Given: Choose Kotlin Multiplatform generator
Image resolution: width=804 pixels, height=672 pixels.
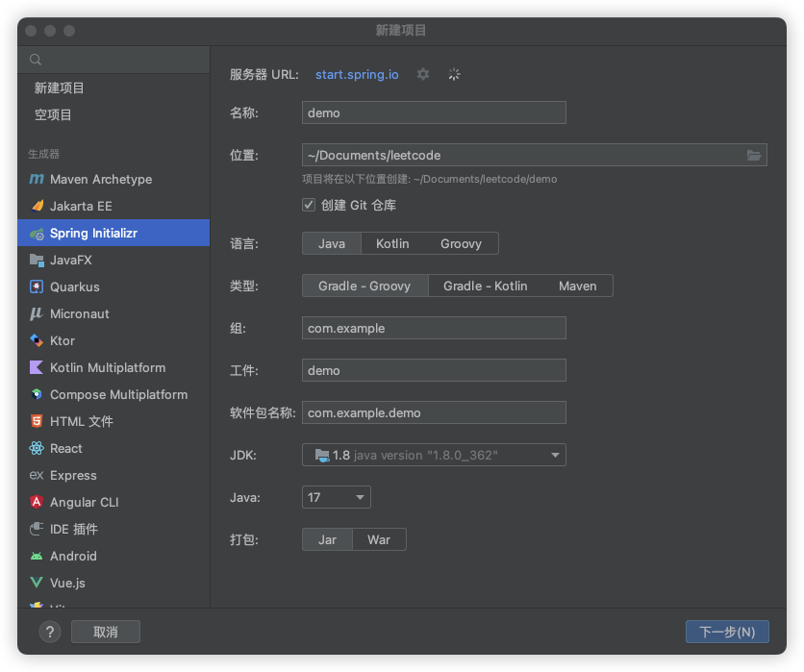Looking at the screenshot, I should (113, 367).
